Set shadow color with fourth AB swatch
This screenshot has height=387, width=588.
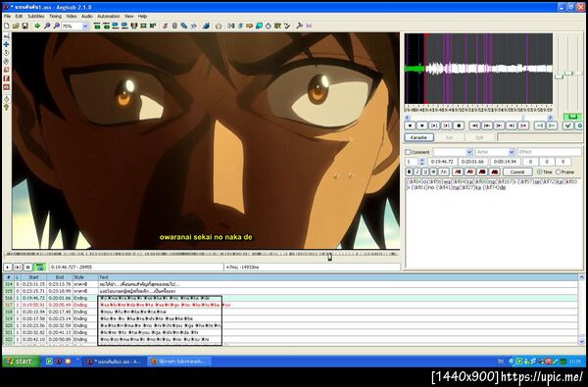click(494, 171)
